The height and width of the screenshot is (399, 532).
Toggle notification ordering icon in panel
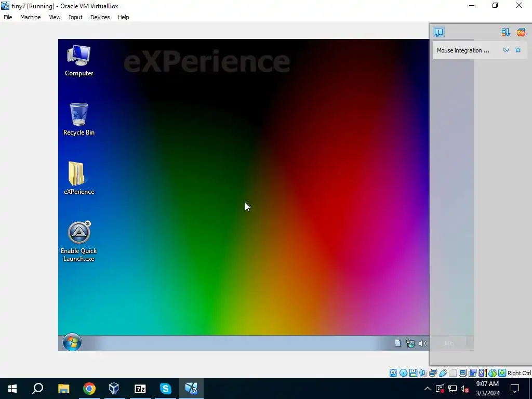506,32
